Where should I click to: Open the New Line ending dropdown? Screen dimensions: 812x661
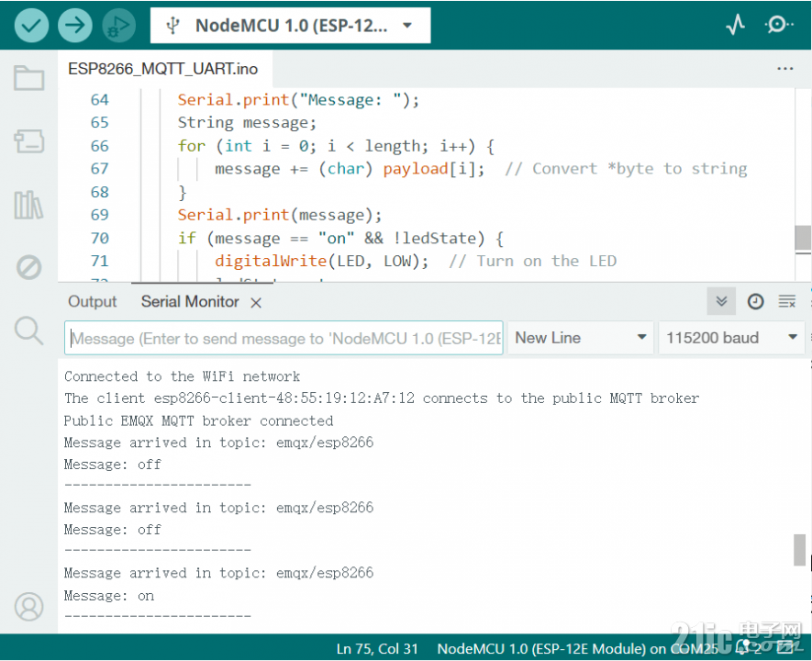[581, 338]
